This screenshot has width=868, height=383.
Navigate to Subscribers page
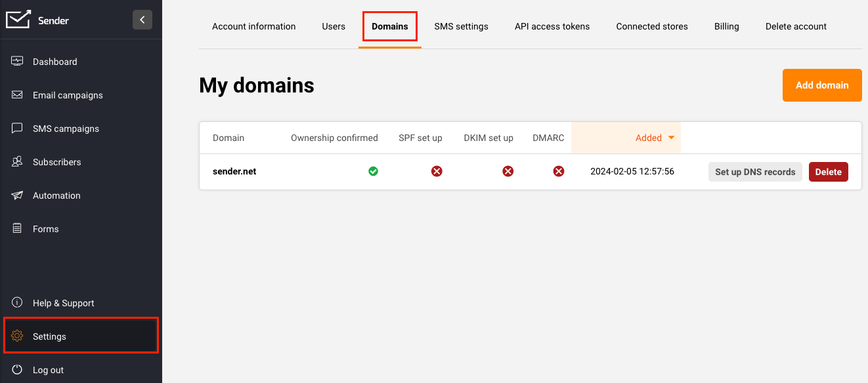(x=56, y=162)
